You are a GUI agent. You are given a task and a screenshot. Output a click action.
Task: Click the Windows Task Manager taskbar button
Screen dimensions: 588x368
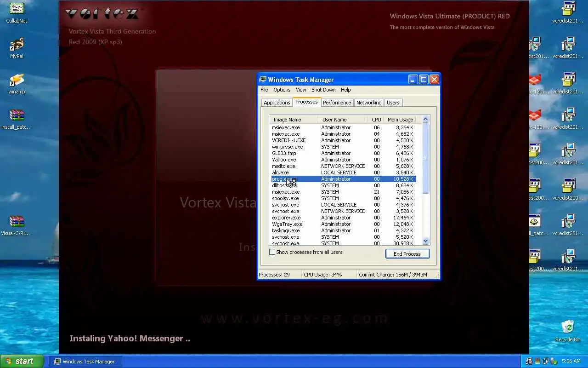(85, 362)
